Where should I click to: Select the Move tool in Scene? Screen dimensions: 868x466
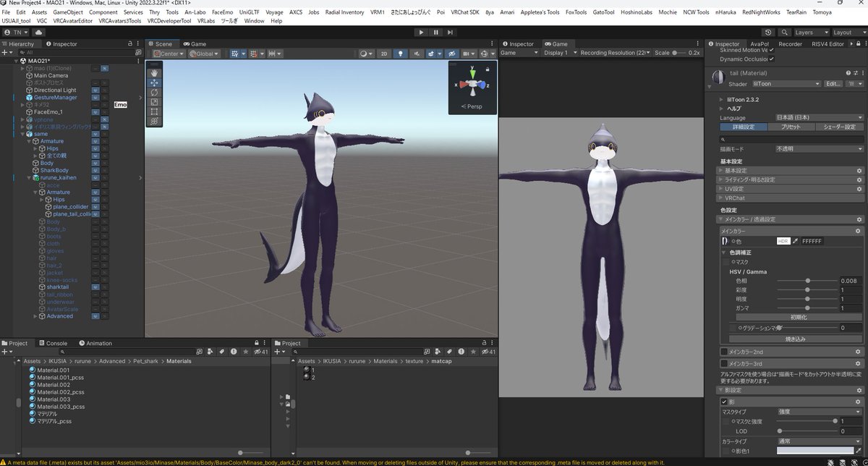(x=155, y=82)
